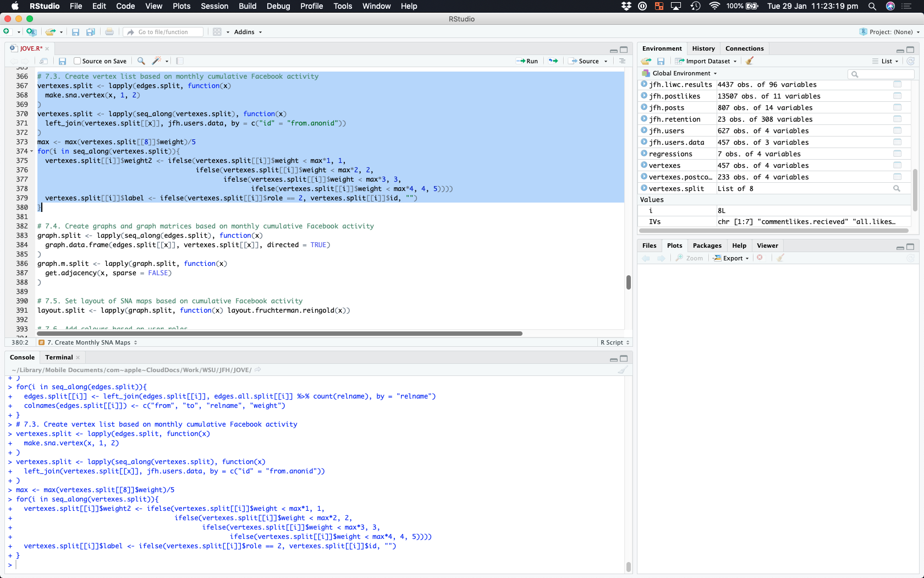This screenshot has width=924, height=578.
Task: Collapse the for loop fold arrow at line 374
Action: tap(32, 151)
